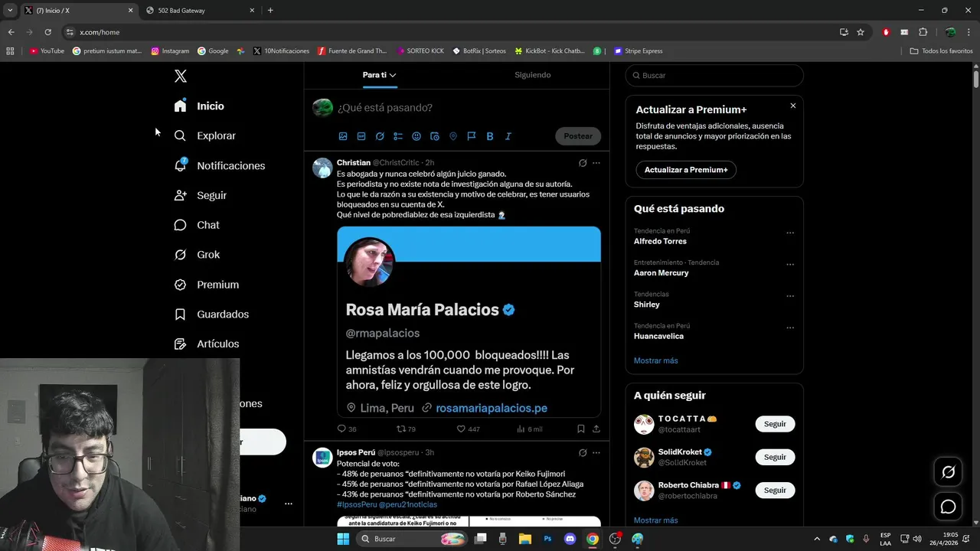Follow TOCATTA with Seguir button
The width and height of the screenshot is (980, 551).
(x=775, y=424)
